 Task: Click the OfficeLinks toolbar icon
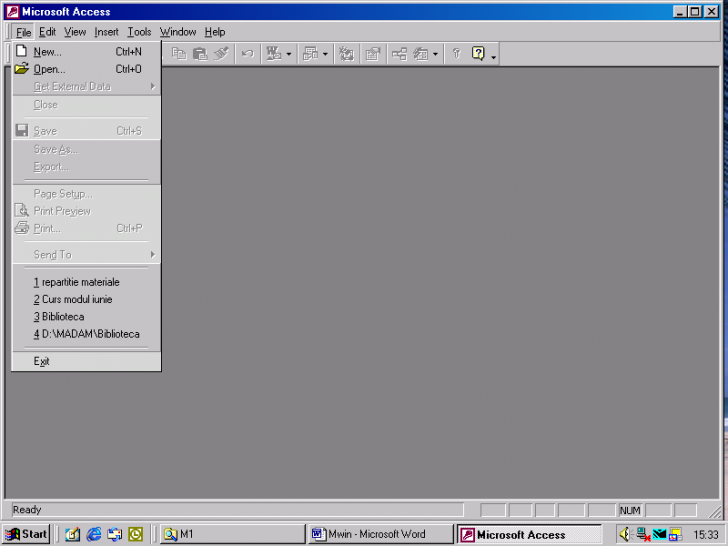pyautogui.click(x=273, y=54)
